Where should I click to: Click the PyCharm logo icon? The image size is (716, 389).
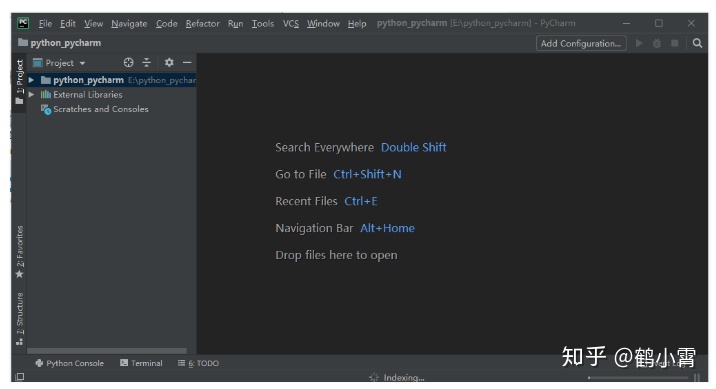point(23,23)
